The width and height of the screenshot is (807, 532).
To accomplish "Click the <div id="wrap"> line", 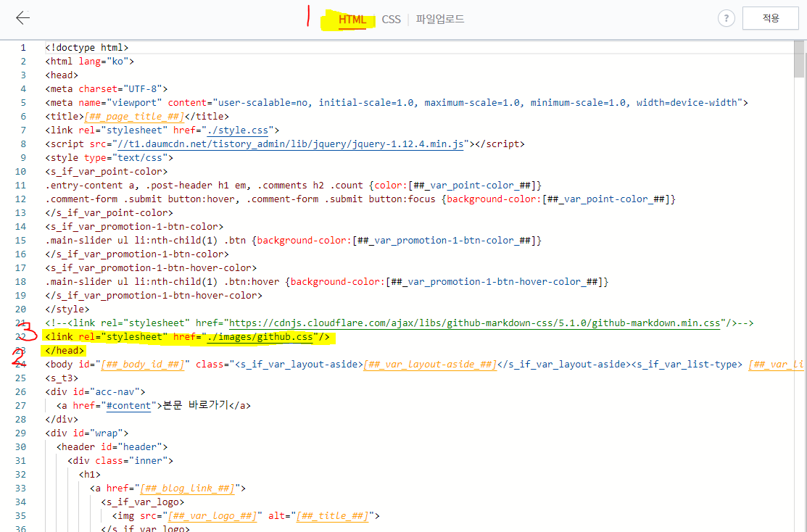I will point(87,433).
